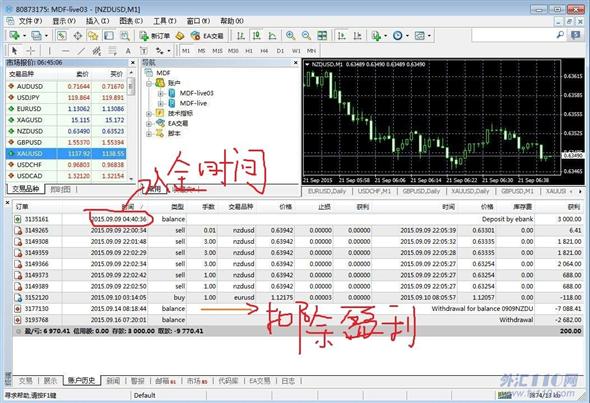
Task: Open the New Chart dropdown arrow
Action: point(24,36)
